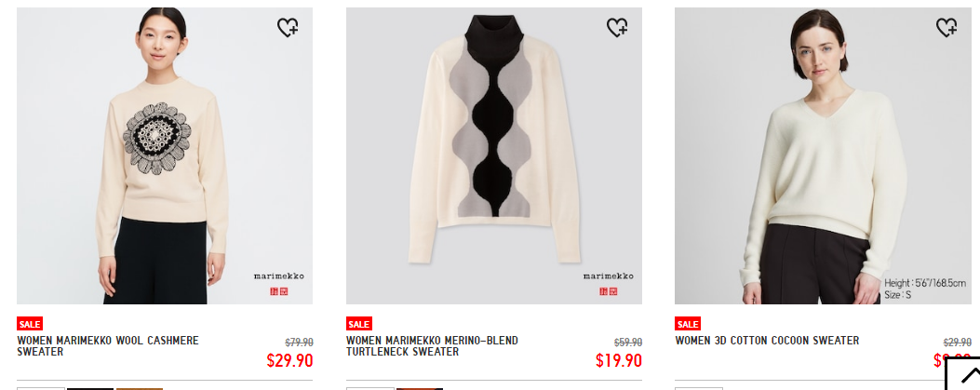The height and width of the screenshot is (390, 980).
Task: Open Women 3D Cotton Cocoon Sweater link
Action: [767, 341]
